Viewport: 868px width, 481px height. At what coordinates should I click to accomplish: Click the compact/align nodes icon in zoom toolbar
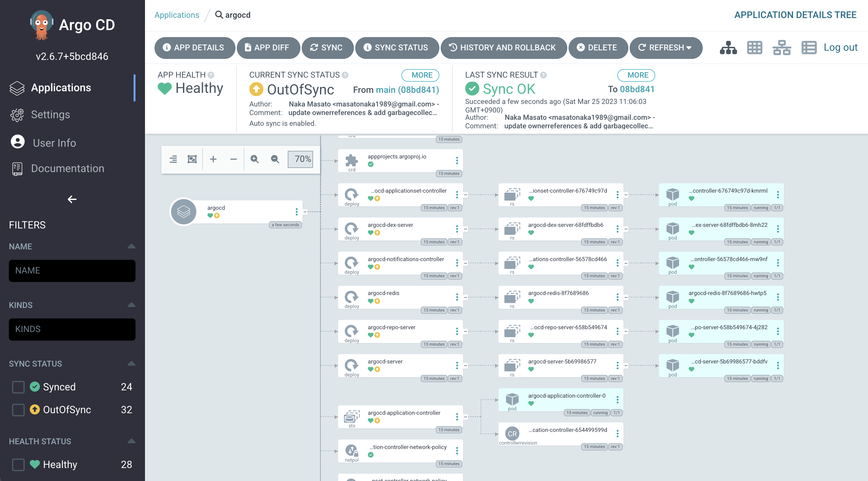(x=173, y=159)
